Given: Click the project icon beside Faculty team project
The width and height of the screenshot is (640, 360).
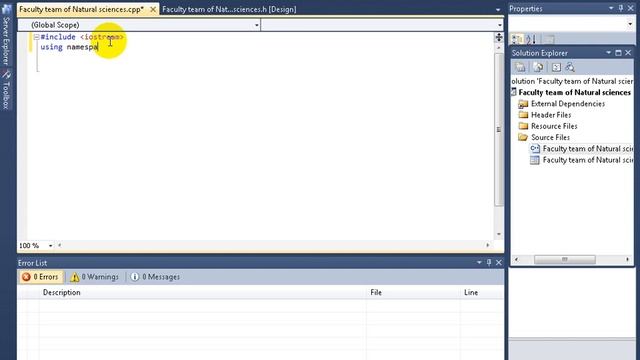Looking at the screenshot, I should 514,93.
